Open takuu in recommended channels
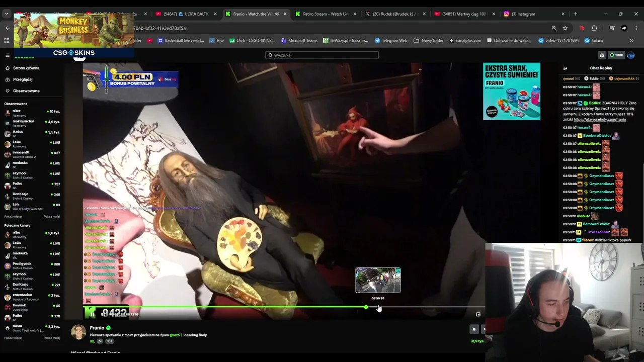The width and height of the screenshot is (644, 362). coord(31,327)
